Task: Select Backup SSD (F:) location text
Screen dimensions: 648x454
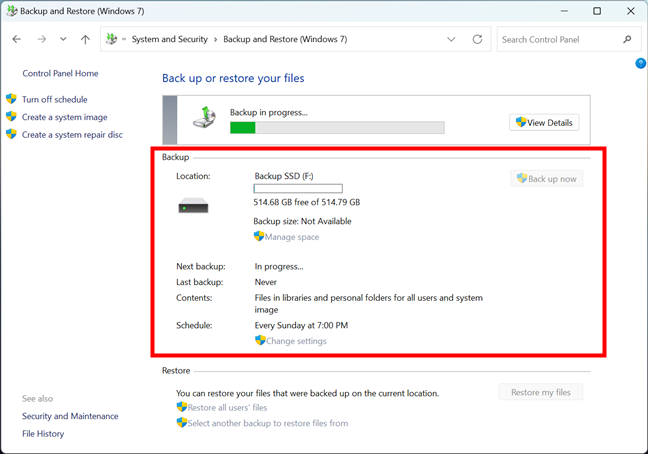Action: coord(284,176)
